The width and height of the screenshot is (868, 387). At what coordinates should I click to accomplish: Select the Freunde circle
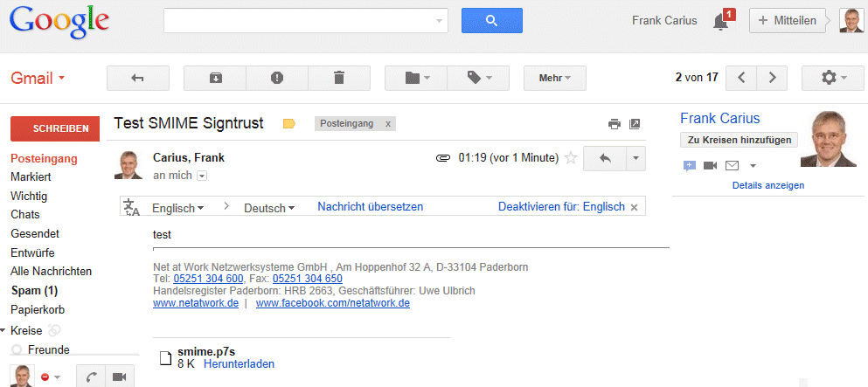(49, 349)
